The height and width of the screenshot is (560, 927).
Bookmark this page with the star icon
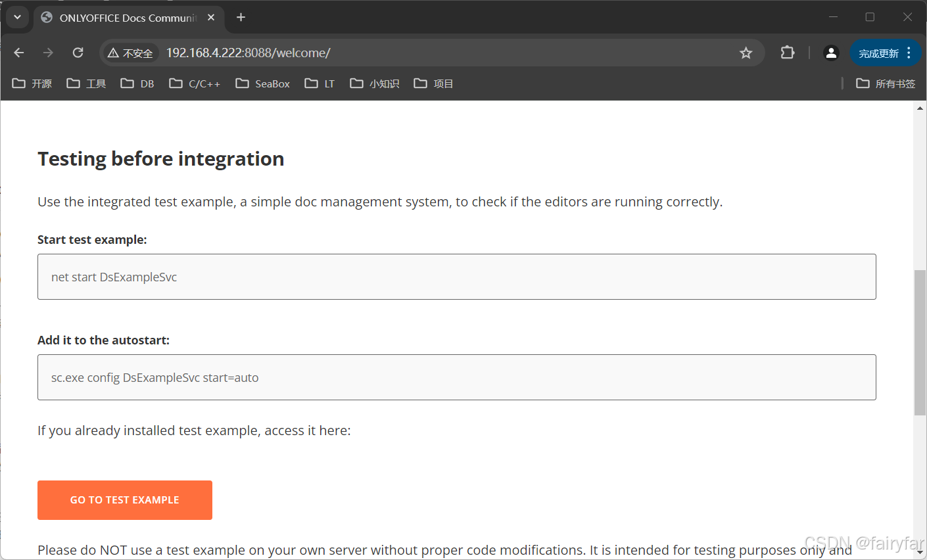pyautogui.click(x=746, y=53)
